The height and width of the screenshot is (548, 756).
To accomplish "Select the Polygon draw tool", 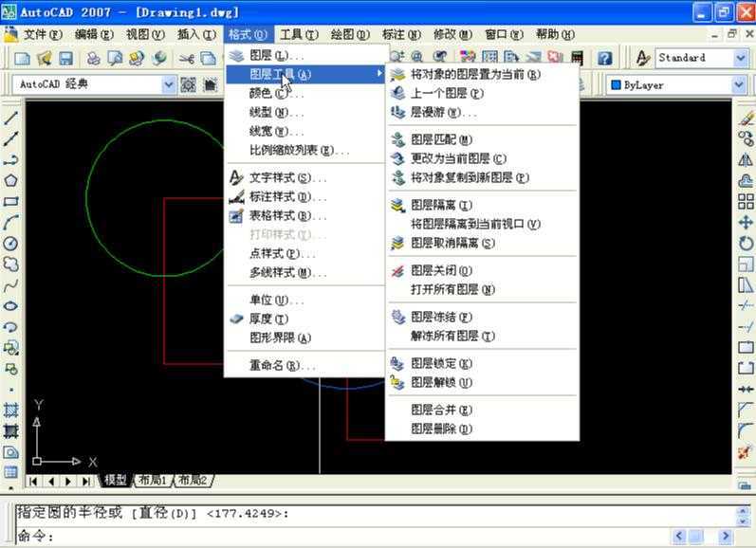I will pos(10,181).
